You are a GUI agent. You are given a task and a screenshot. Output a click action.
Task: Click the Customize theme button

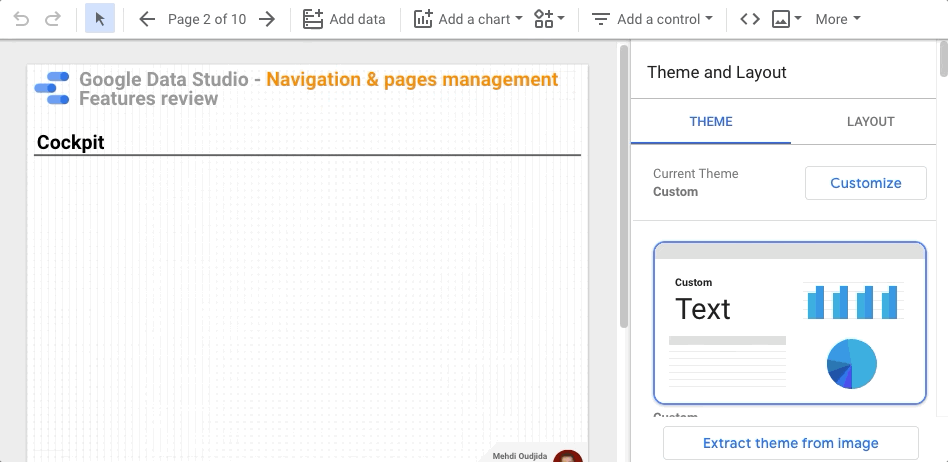865,183
